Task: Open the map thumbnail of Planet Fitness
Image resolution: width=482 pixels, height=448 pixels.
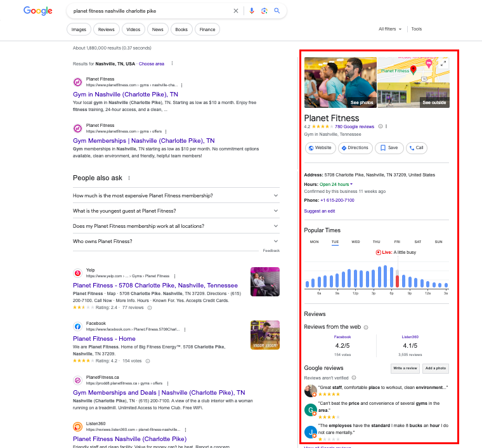Action: [x=414, y=70]
